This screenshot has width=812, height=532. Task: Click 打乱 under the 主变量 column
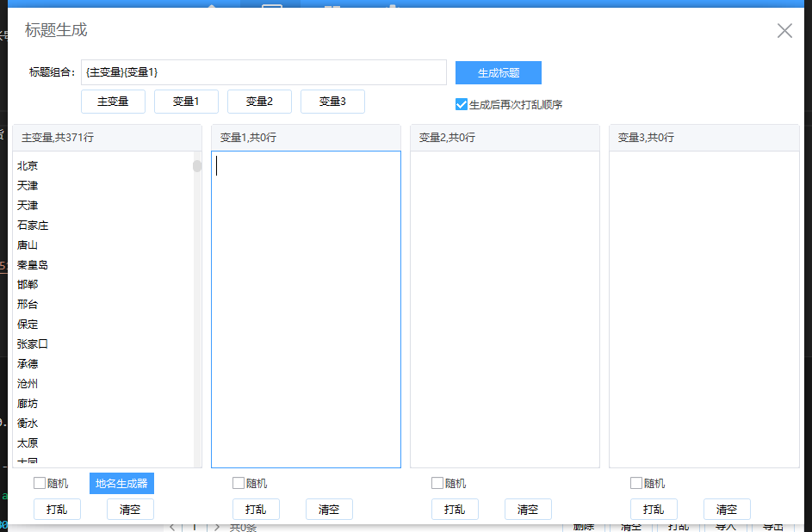tap(57, 509)
